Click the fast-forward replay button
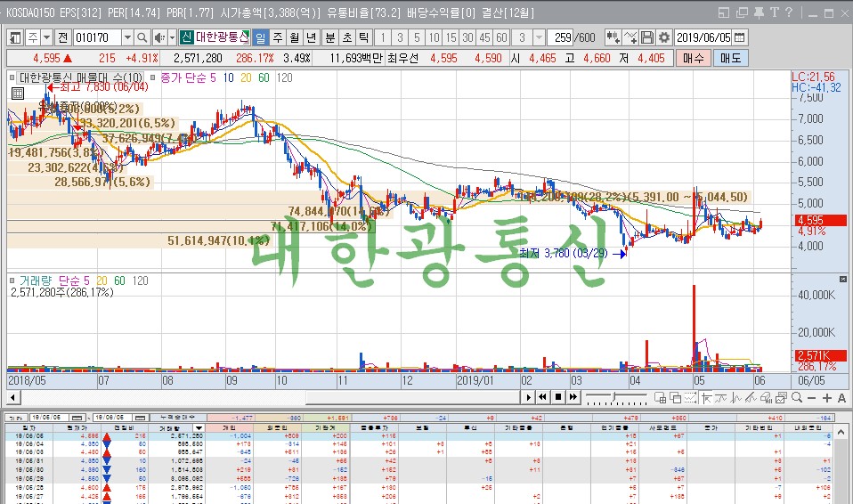Image resolution: width=853 pixels, height=504 pixels. point(573,397)
